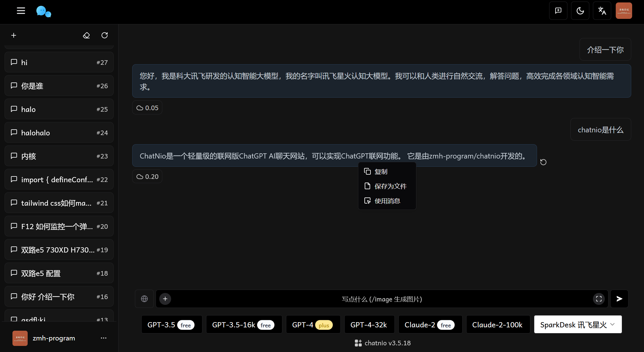
Task: Refresh the conversation list
Action: [105, 35]
